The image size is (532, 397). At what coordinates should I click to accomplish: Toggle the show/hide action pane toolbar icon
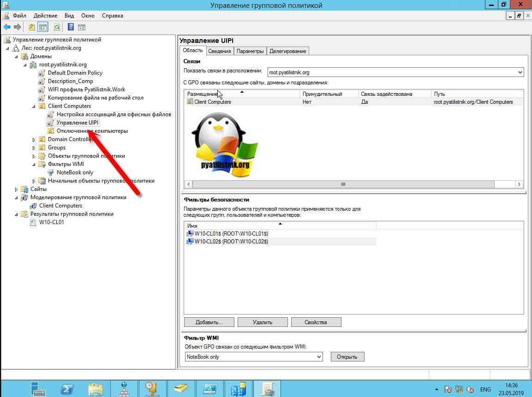pyautogui.click(x=81, y=27)
